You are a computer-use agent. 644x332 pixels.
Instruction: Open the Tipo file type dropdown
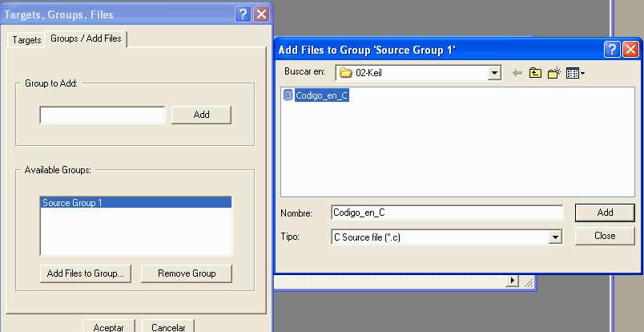[x=554, y=237]
